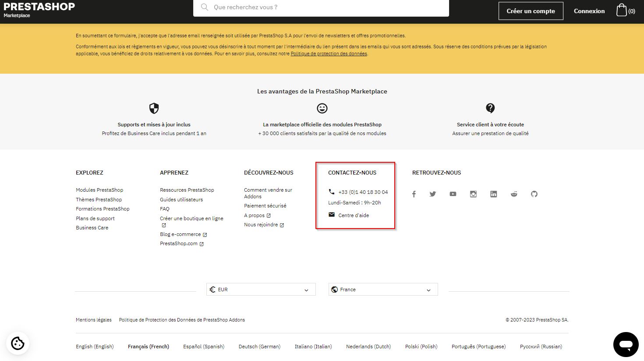This screenshot has height=361, width=644.
Task: Open the LinkedIn social icon
Action: point(494,194)
